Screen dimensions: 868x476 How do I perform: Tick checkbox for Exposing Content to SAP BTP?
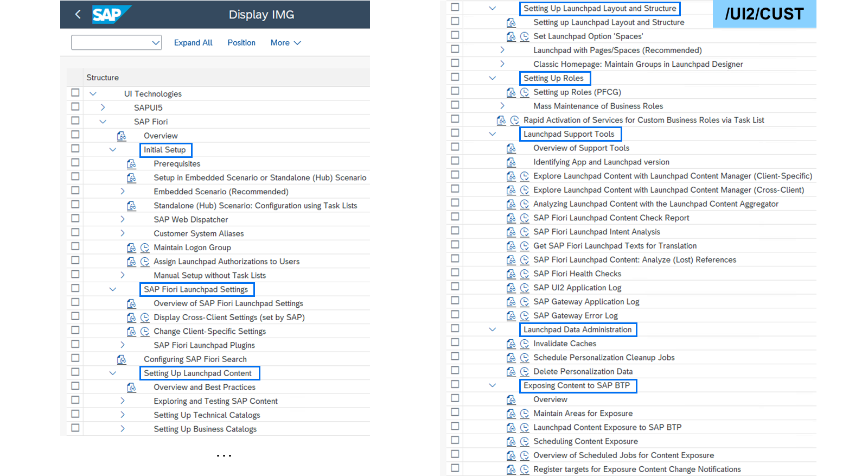tap(455, 384)
